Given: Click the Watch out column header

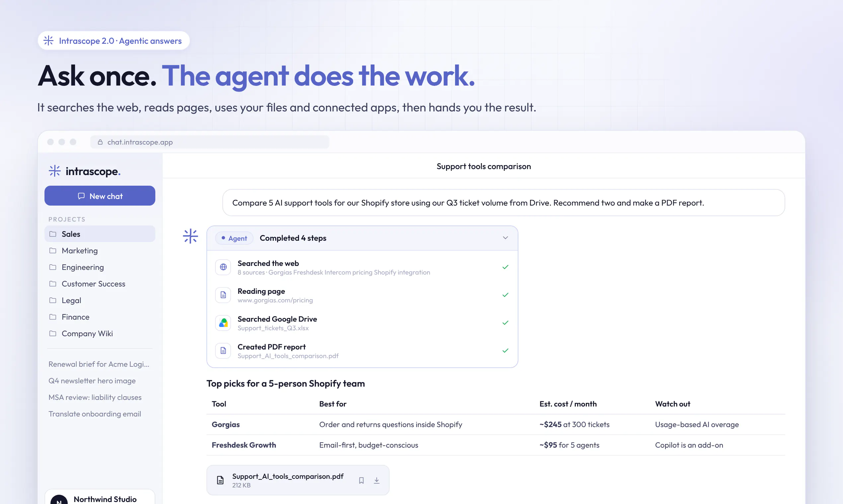Looking at the screenshot, I should coord(673,404).
